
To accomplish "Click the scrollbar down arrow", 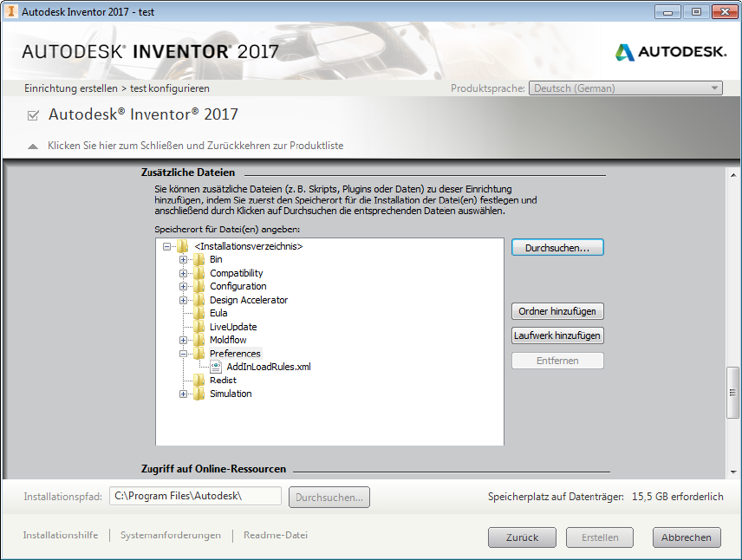I will [x=733, y=472].
